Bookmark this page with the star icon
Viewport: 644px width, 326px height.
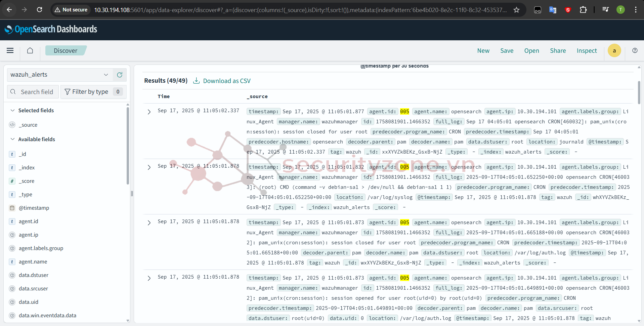[x=516, y=10]
